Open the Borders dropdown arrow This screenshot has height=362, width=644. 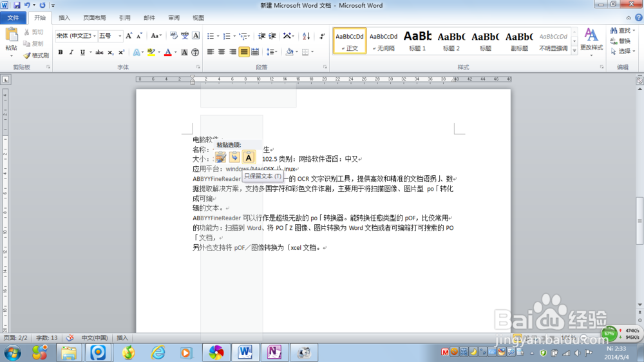click(x=312, y=52)
